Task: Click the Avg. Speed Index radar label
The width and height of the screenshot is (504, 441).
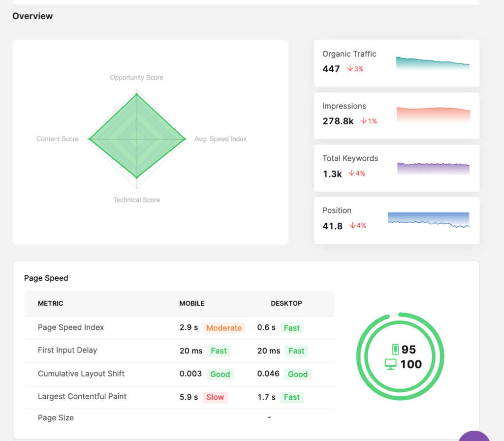Action: (x=220, y=139)
